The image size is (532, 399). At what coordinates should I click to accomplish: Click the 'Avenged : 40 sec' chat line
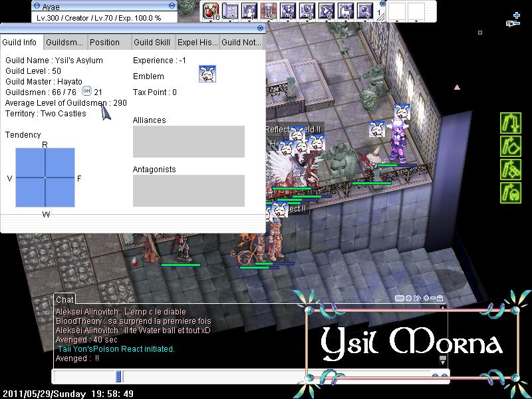(86, 340)
